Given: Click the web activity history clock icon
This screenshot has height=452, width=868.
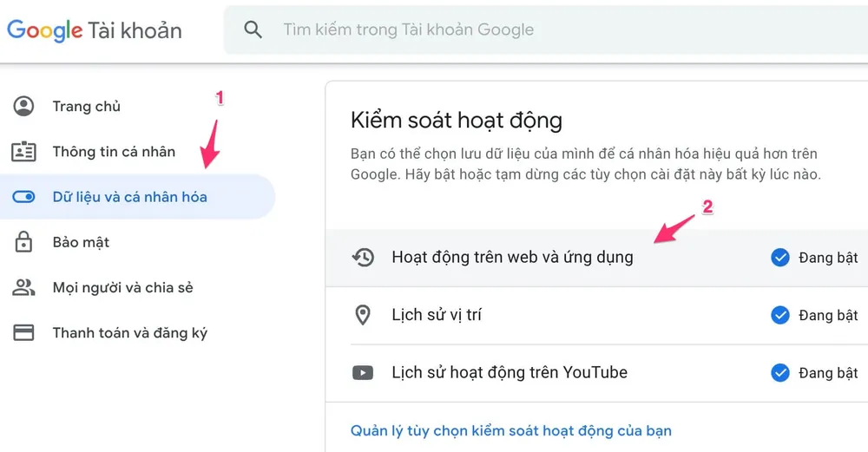Looking at the screenshot, I should tap(363, 257).
